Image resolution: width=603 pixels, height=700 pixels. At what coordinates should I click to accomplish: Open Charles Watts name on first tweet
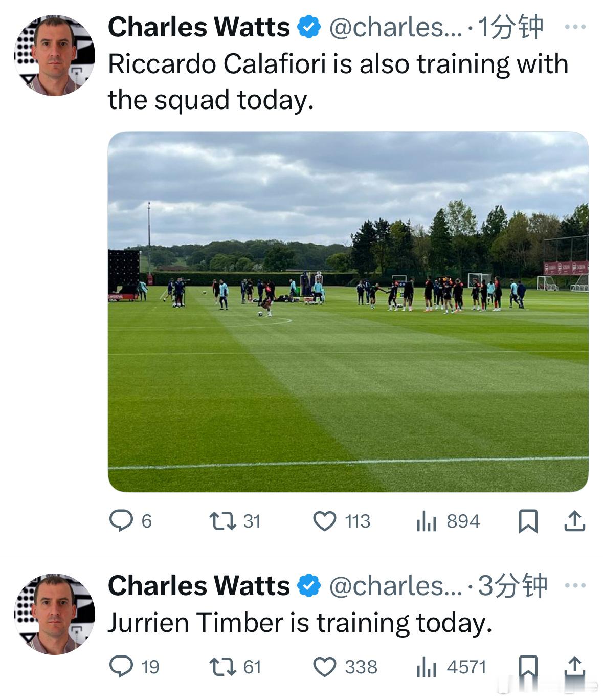pyautogui.click(x=198, y=27)
